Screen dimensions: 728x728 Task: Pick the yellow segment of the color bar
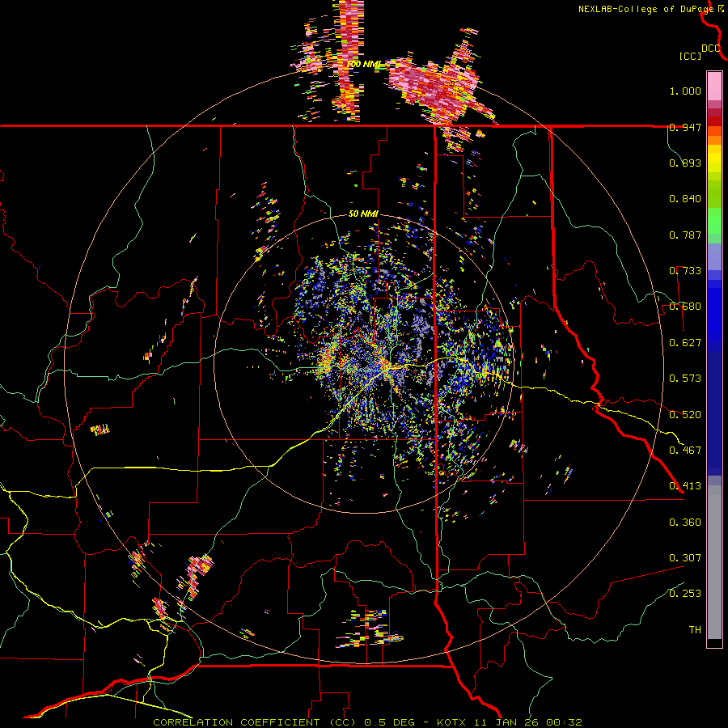tap(714, 159)
